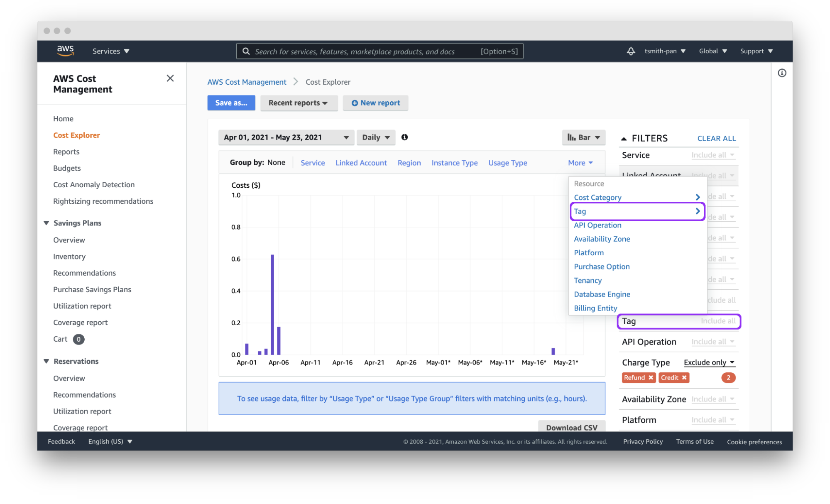830x504 pixels.
Task: Open the Services dropdown menu
Action: [x=111, y=51]
